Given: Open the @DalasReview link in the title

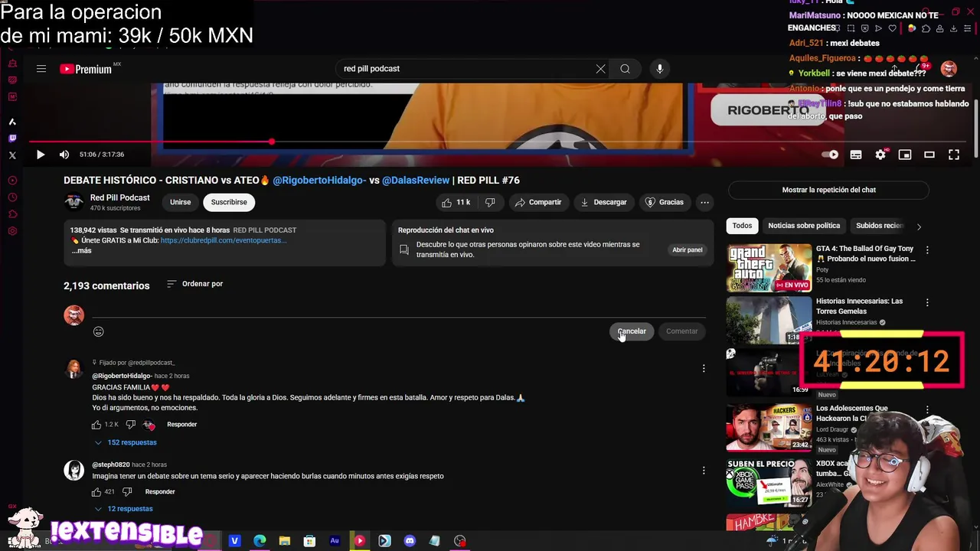Looking at the screenshot, I should (416, 181).
